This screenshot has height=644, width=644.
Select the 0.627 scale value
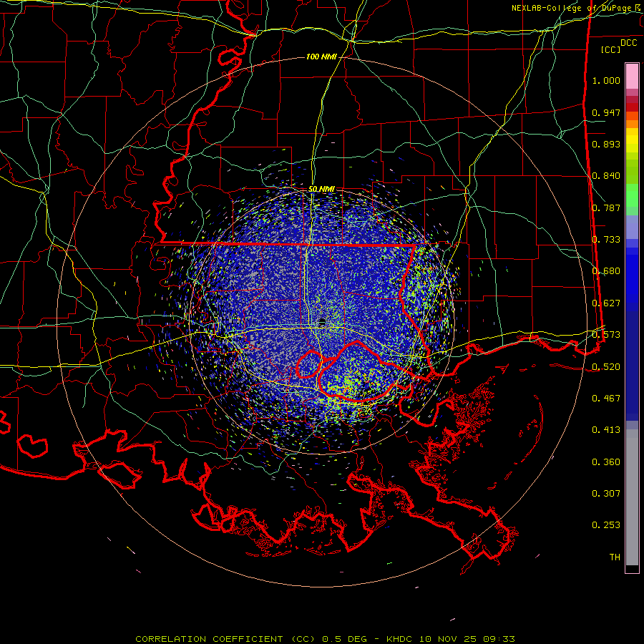pos(606,303)
